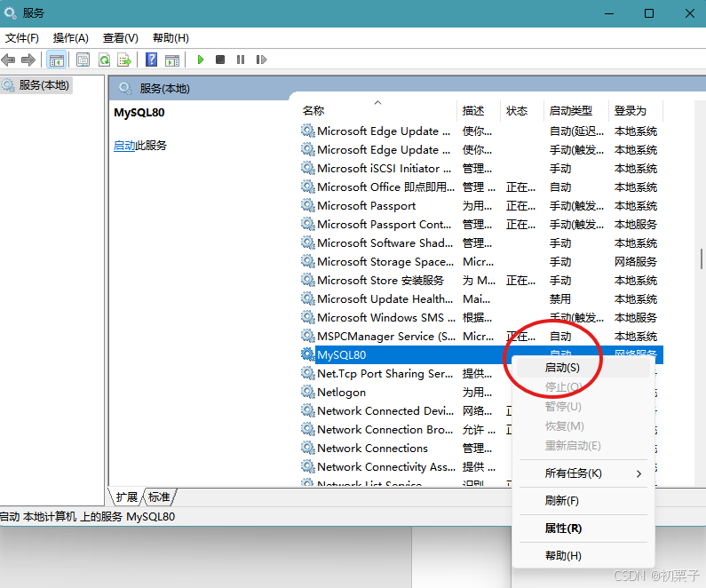Switch to the 扩展 tab
706x588 pixels.
click(126, 497)
